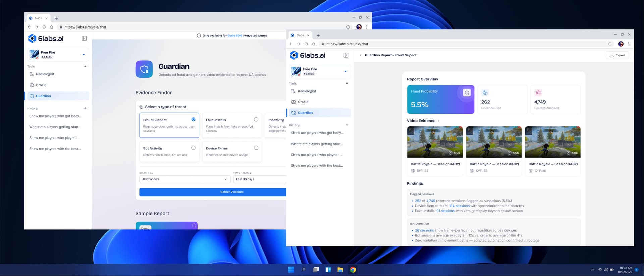
Task: Go forward in the Guardian Report browser window
Action: coord(299,44)
